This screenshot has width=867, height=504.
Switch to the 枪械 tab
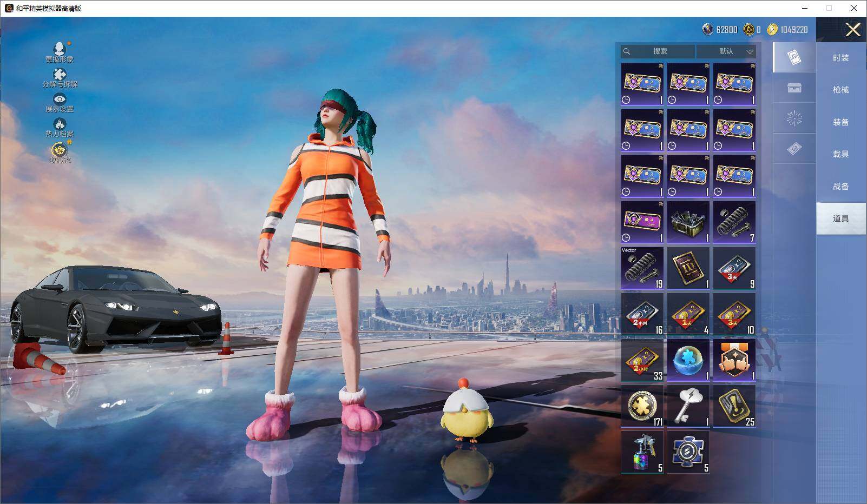tap(840, 90)
